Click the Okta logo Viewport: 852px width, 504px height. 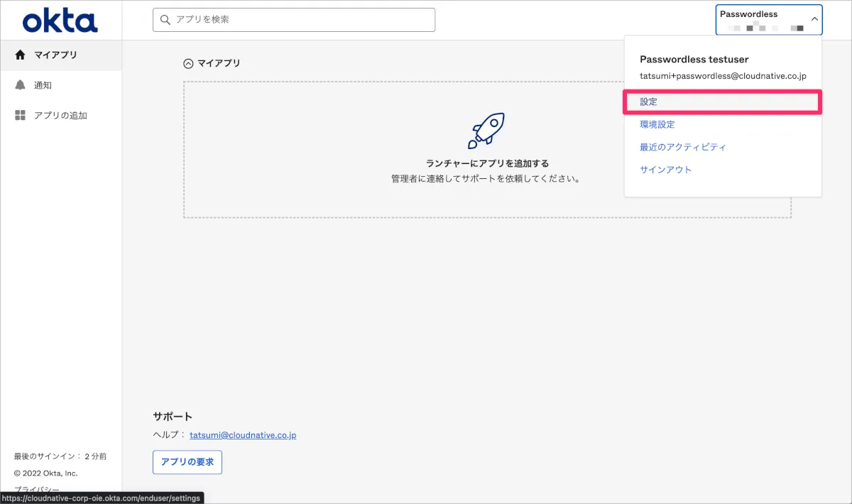[x=60, y=21]
